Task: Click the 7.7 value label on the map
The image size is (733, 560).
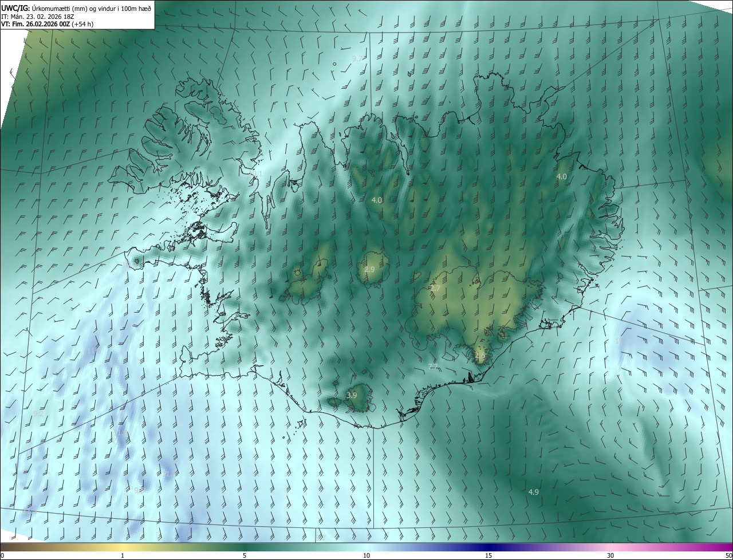Action: (433, 366)
